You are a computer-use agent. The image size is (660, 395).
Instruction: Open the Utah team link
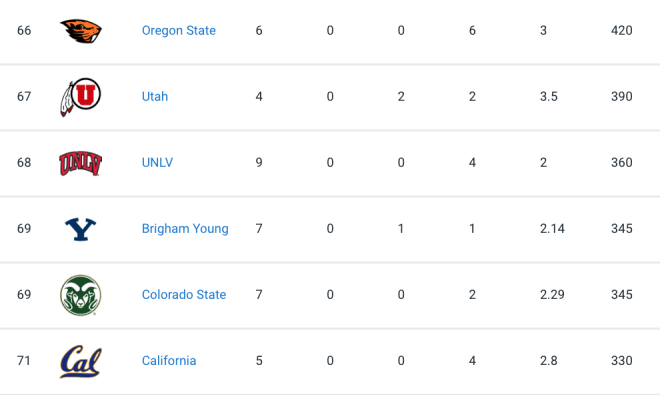point(155,96)
